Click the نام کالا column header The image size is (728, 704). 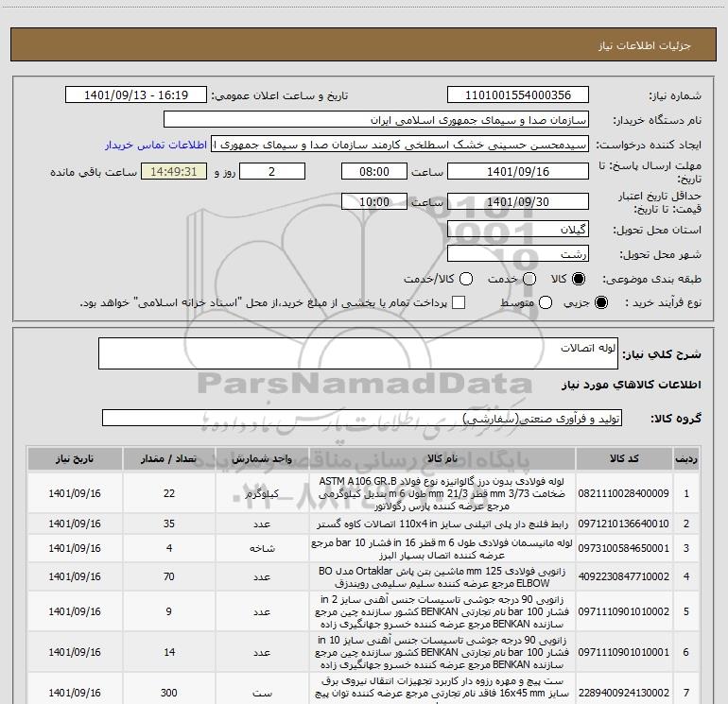coord(442,459)
